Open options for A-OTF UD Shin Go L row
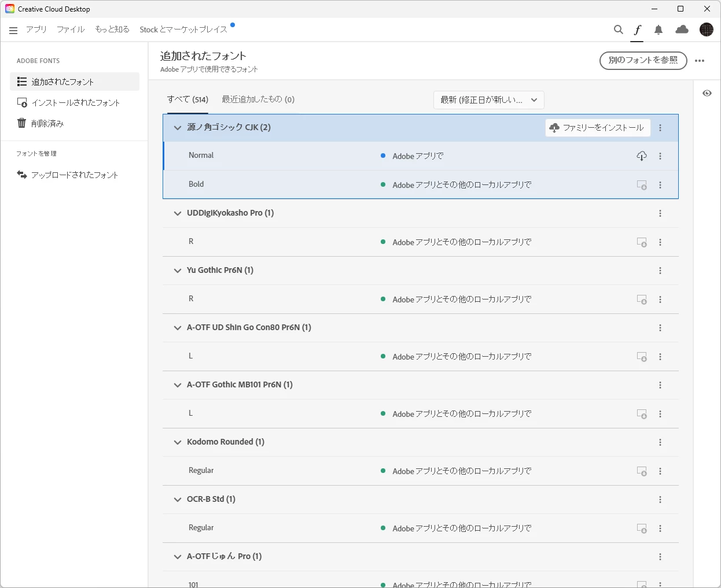This screenshot has height=588, width=721. pyautogui.click(x=660, y=357)
